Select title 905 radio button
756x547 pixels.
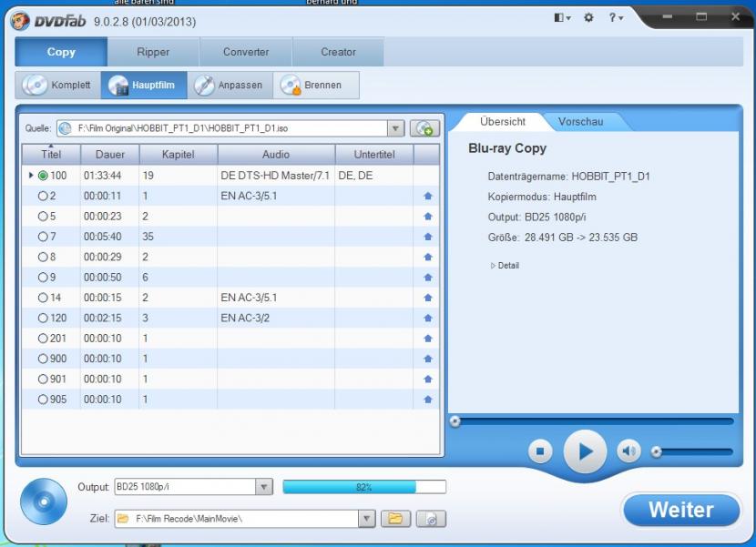click(x=43, y=400)
